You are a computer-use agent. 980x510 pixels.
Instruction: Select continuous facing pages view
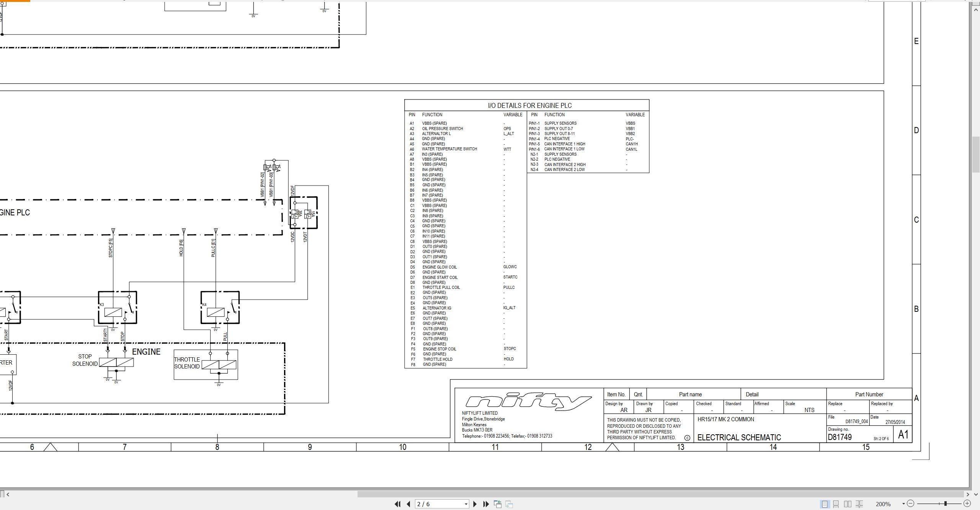pyautogui.click(x=859, y=504)
